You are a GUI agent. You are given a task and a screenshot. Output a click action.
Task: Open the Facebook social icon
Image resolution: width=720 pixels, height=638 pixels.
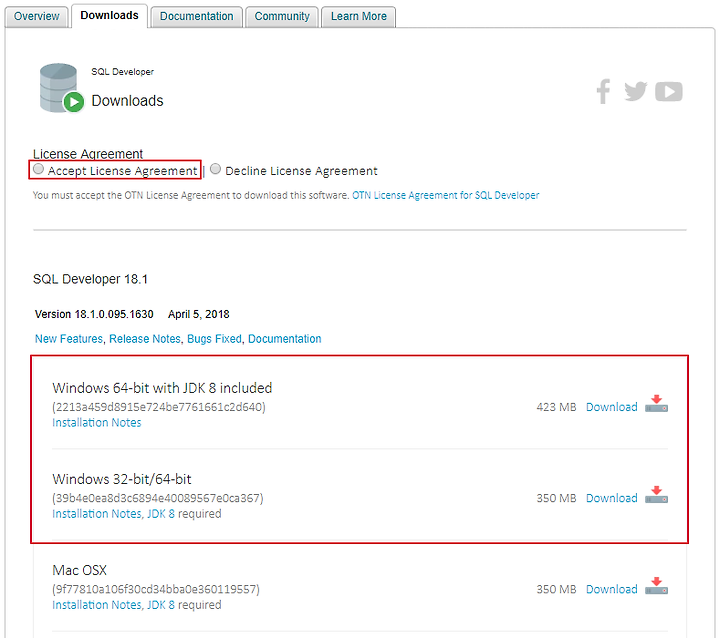click(603, 91)
